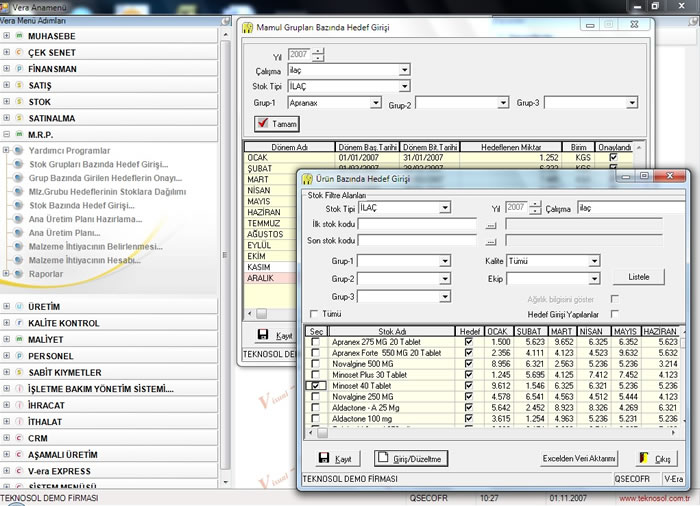
Task: Click the document icon on Giriş/Düzeltme
Action: pos(383,457)
